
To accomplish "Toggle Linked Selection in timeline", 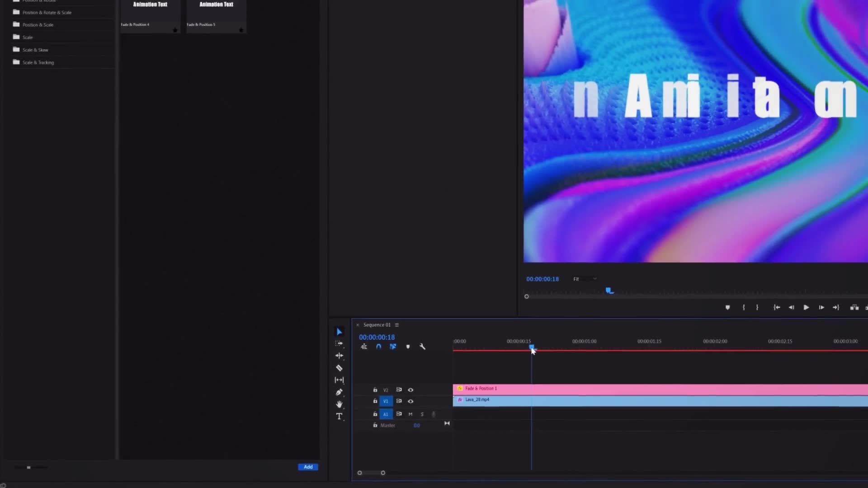I will pos(393,347).
